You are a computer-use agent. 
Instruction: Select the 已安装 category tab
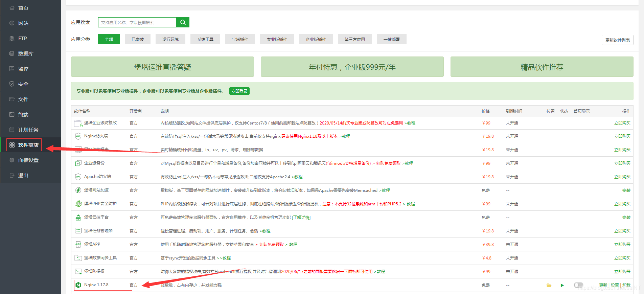(x=138, y=39)
